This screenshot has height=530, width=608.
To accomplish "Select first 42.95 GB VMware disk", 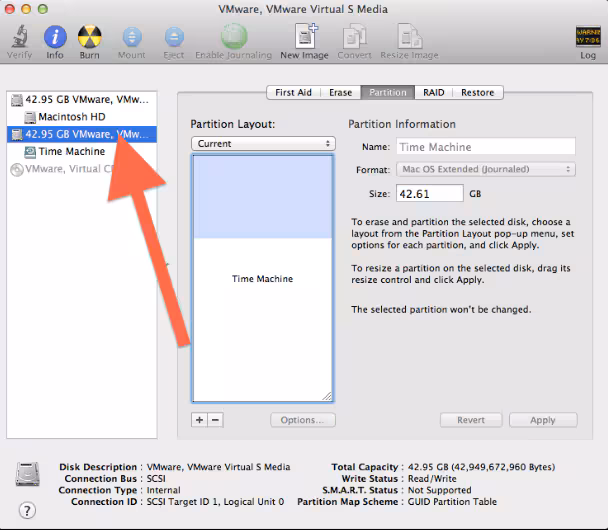I will pos(81,100).
